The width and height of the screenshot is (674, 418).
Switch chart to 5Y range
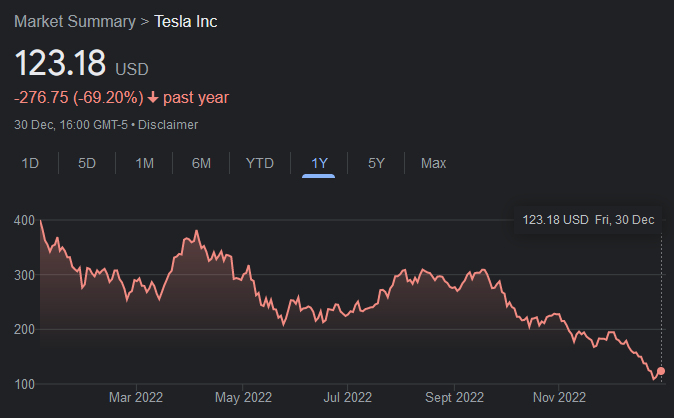(x=376, y=163)
